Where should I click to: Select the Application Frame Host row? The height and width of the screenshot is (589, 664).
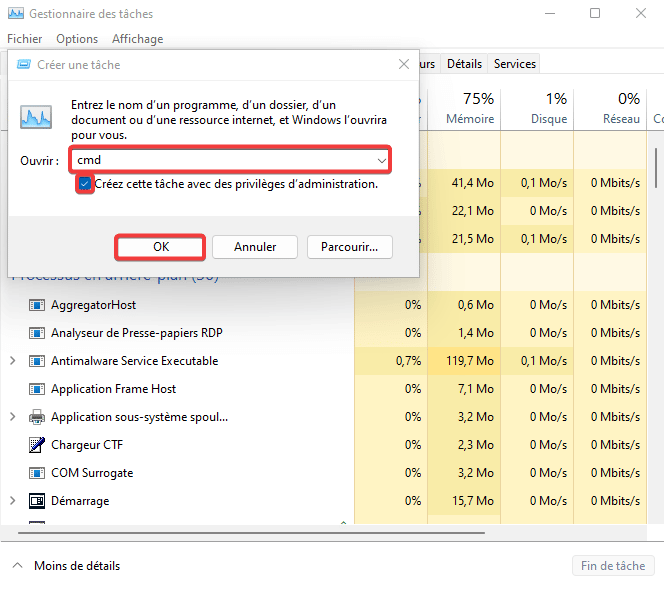coord(324,389)
